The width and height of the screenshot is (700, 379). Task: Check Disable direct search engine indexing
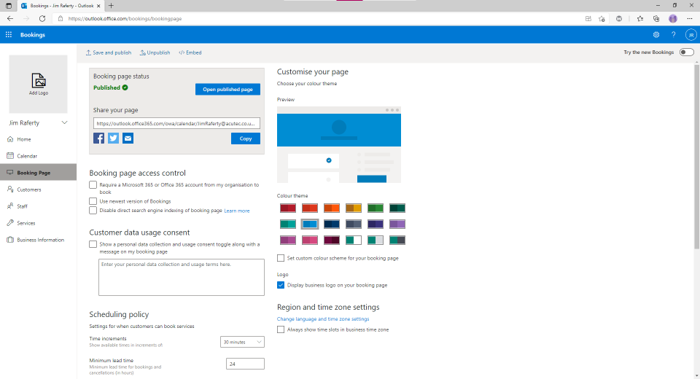point(93,210)
